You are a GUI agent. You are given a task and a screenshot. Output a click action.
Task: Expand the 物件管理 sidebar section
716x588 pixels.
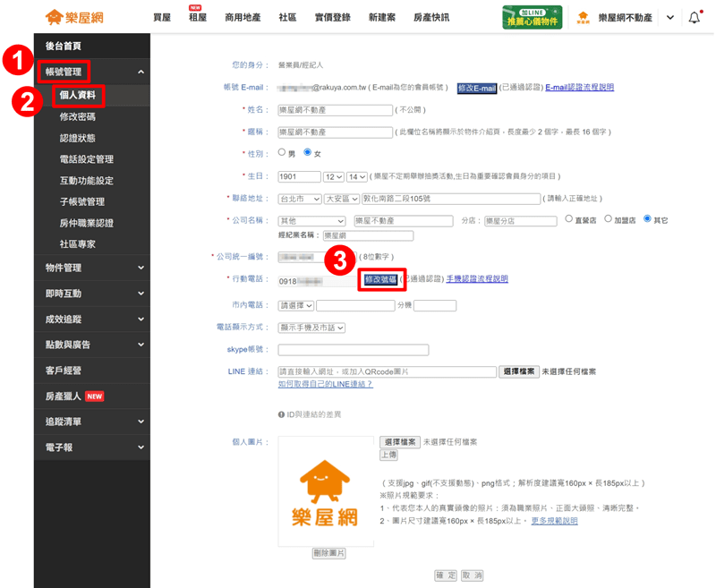[141, 268]
